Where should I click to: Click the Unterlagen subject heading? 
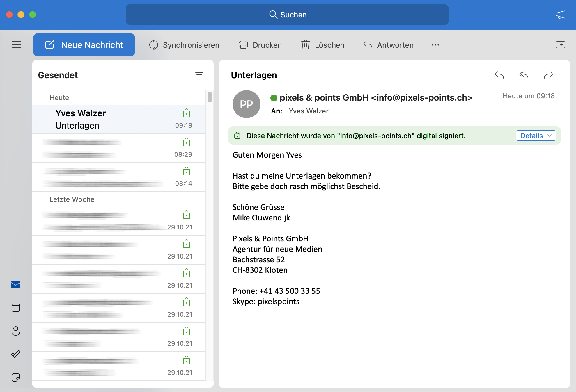pyautogui.click(x=254, y=75)
